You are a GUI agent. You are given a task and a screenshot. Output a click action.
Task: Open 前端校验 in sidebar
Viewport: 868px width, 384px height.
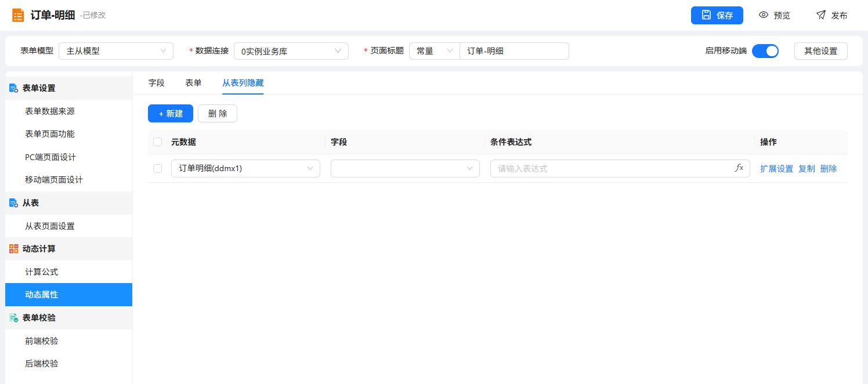tap(68, 341)
